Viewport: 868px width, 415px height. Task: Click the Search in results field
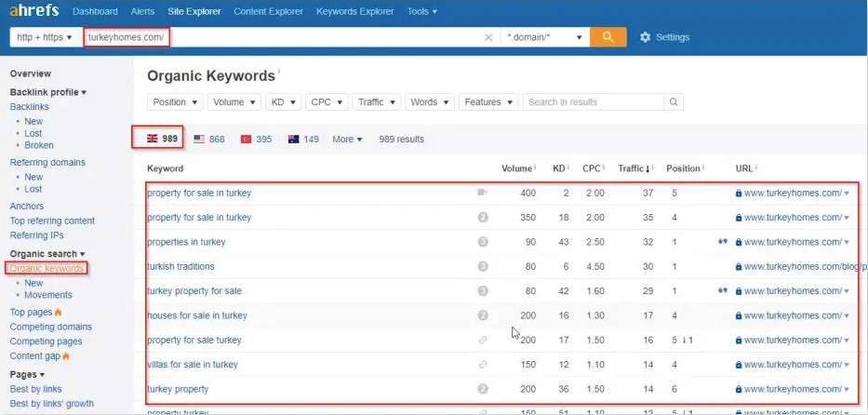(593, 101)
